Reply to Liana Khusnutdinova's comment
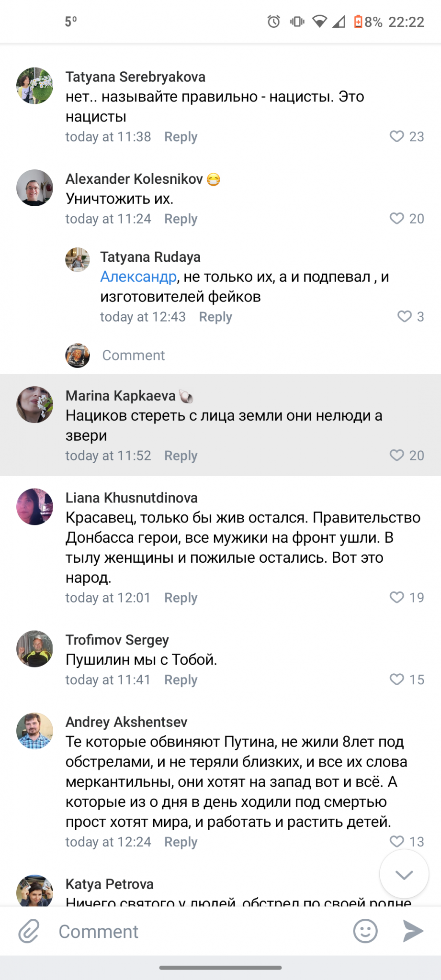Viewport: 441px width, 980px height. (x=181, y=598)
